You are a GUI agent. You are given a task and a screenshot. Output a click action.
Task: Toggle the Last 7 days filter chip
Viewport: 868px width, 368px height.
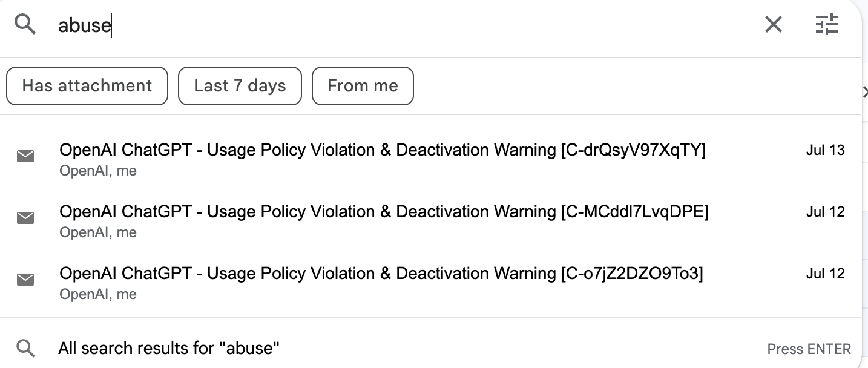coord(240,86)
